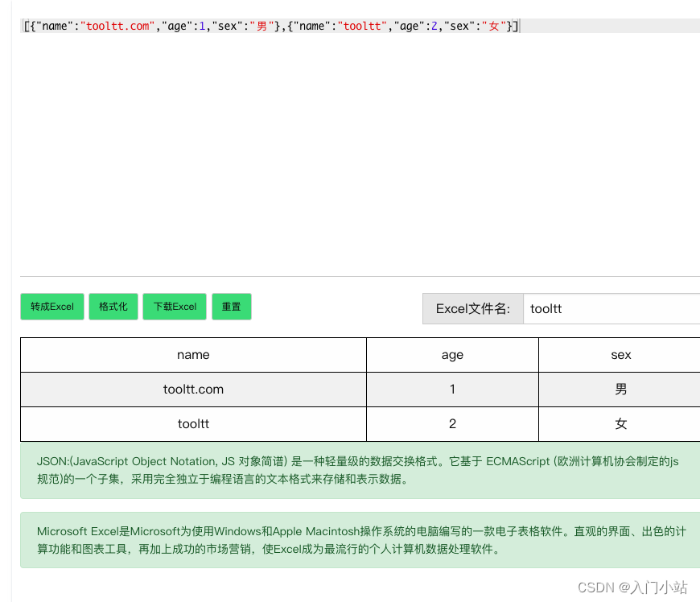Click the 女 cell in the second row
Image resolution: width=700 pixels, height=602 pixels.
[x=620, y=423]
